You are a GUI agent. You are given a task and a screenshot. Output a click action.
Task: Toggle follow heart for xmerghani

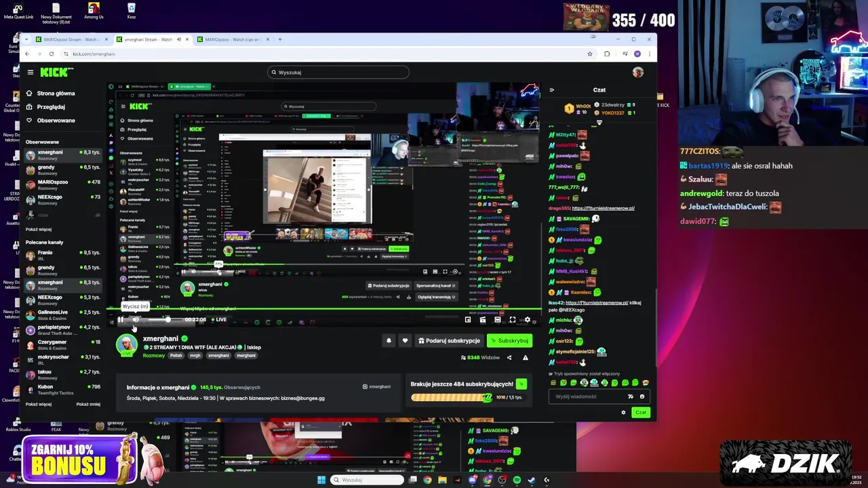pyautogui.click(x=405, y=341)
